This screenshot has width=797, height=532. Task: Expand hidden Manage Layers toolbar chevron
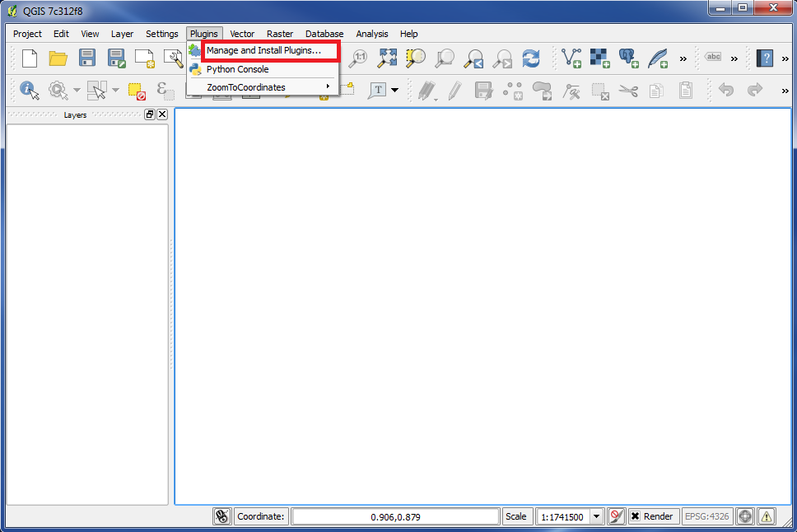pos(683,59)
